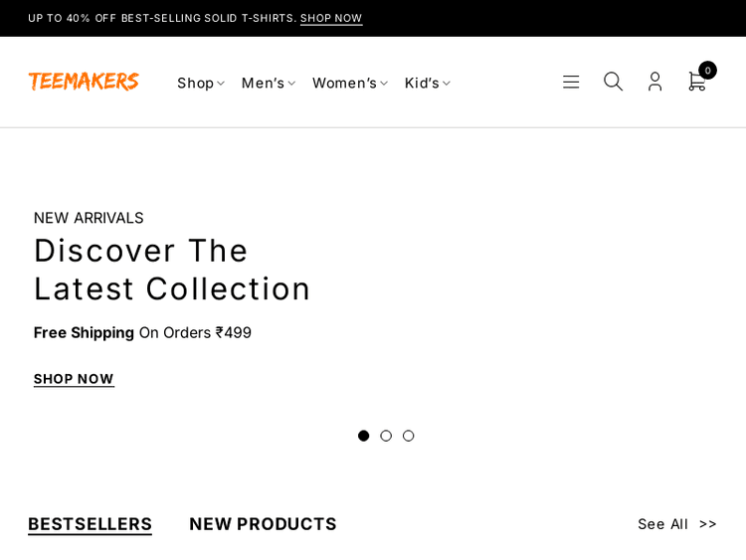The width and height of the screenshot is (746, 560).
Task: Click See All products link
Action: coord(676,524)
